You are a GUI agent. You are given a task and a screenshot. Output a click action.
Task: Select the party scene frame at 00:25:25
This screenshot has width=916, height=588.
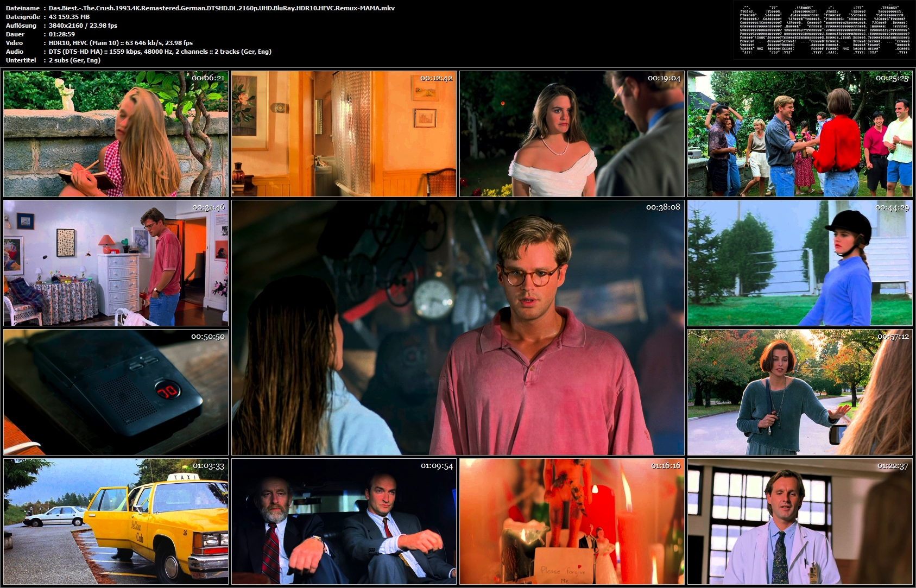tap(800, 134)
